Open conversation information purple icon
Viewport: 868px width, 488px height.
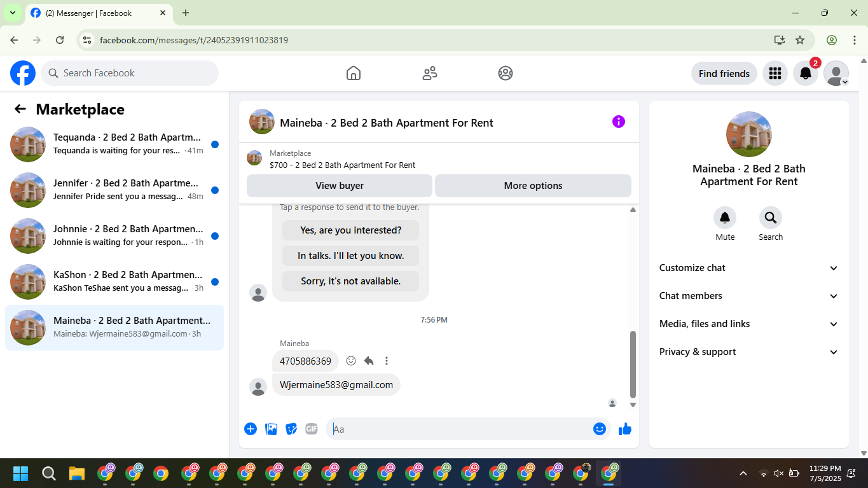[x=619, y=122]
